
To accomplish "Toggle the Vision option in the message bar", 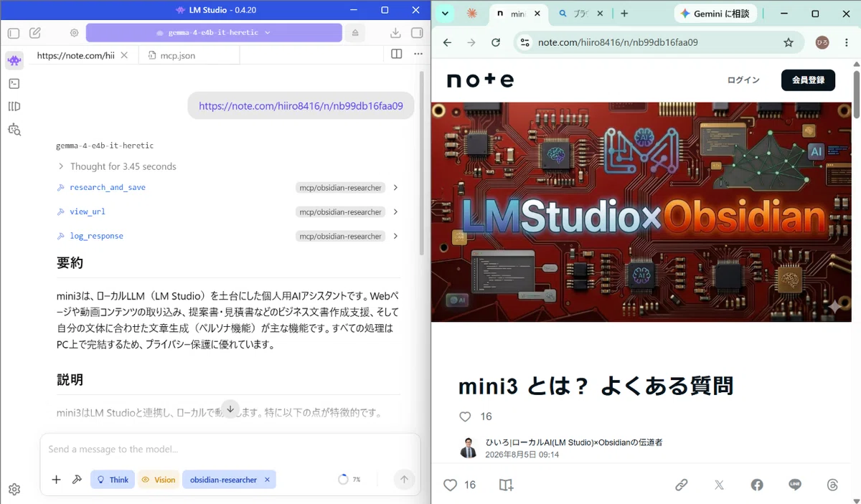I will [159, 480].
